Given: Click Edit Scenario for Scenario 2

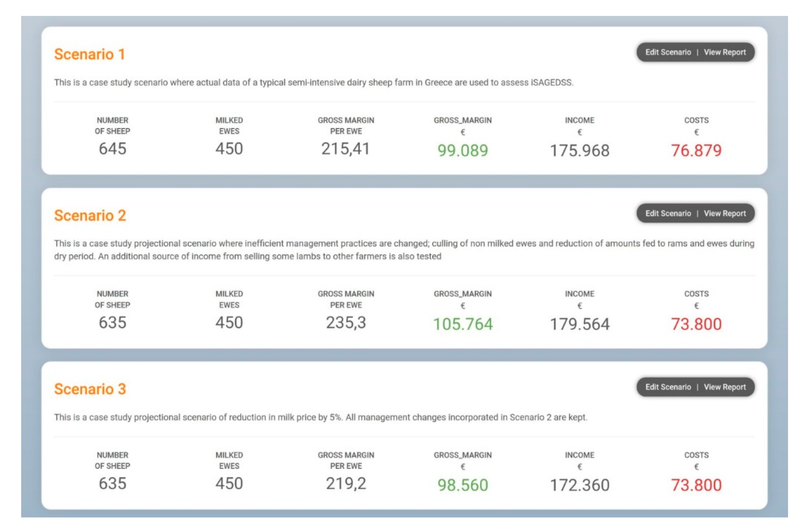Looking at the screenshot, I should point(668,213).
